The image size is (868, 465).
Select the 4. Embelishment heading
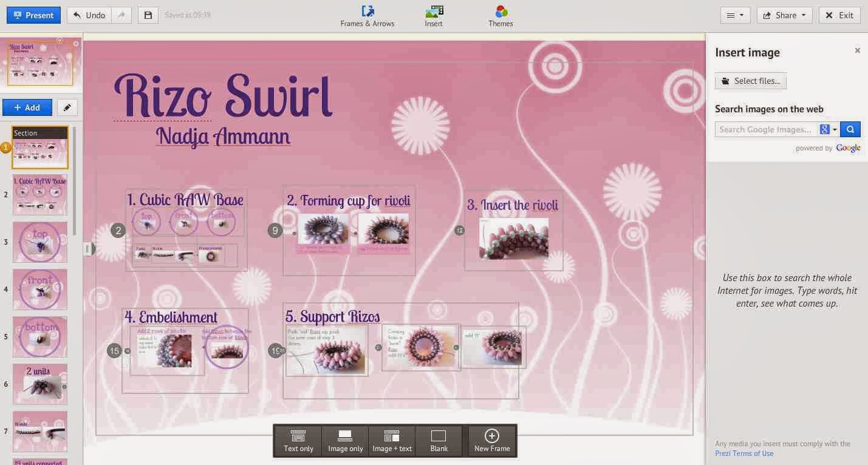click(x=171, y=317)
